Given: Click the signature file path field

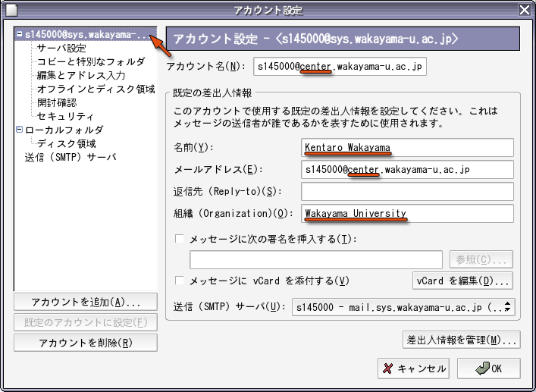Looking at the screenshot, I should pyautogui.click(x=316, y=260).
